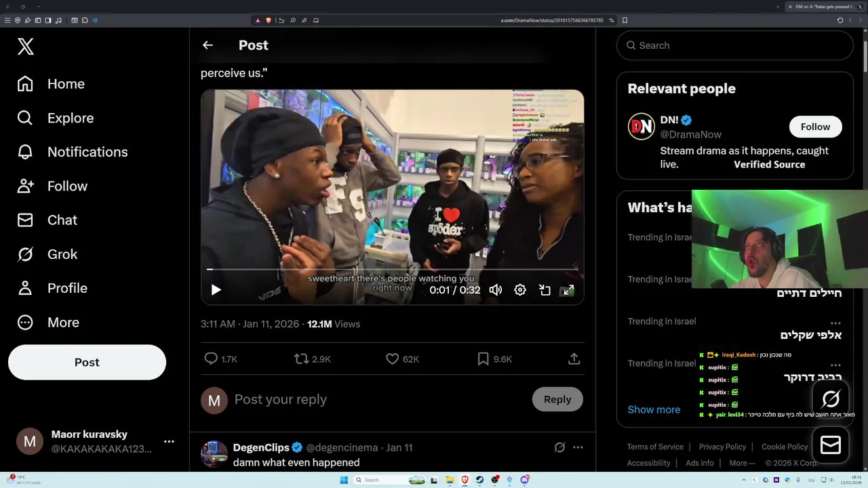Open Terms of Service link
868x488 pixels.
[655, 447]
